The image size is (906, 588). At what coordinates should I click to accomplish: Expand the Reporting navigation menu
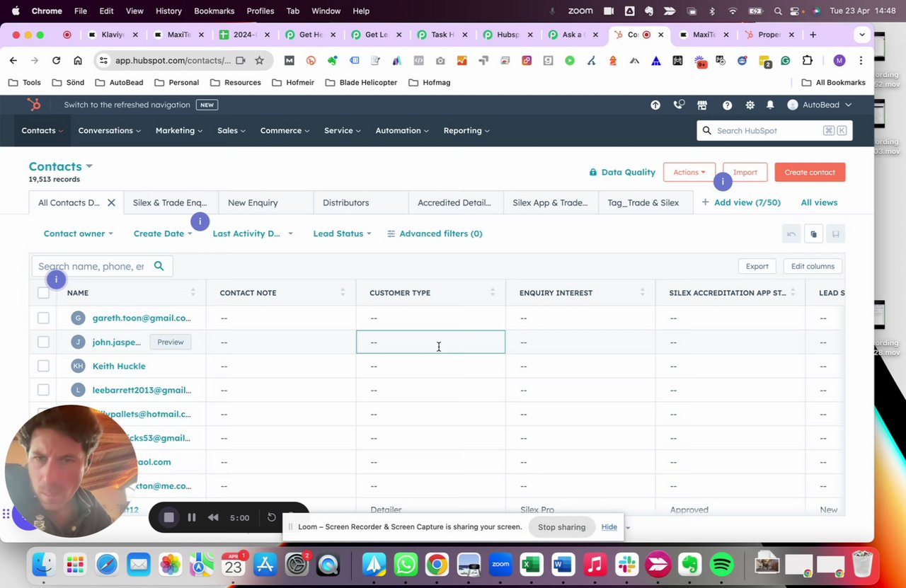point(466,130)
